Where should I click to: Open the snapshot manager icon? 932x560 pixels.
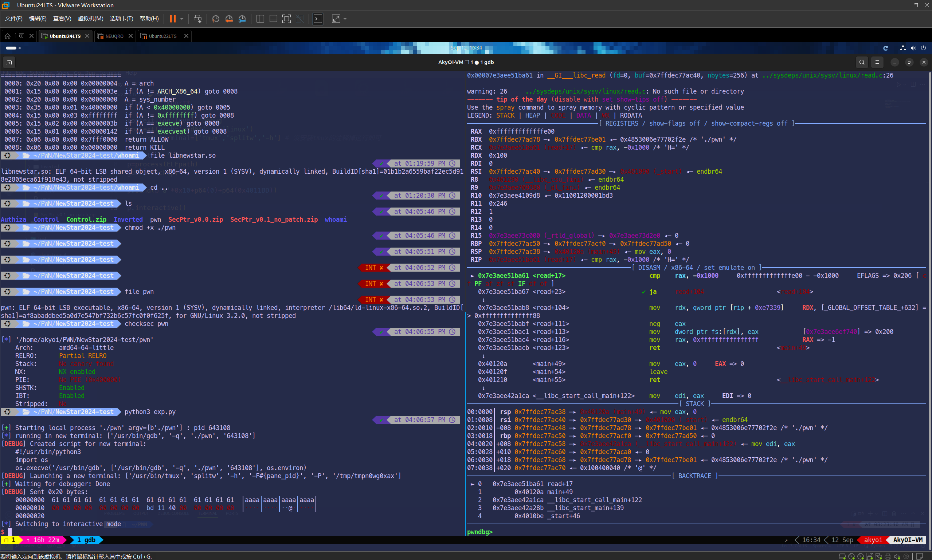tap(242, 19)
